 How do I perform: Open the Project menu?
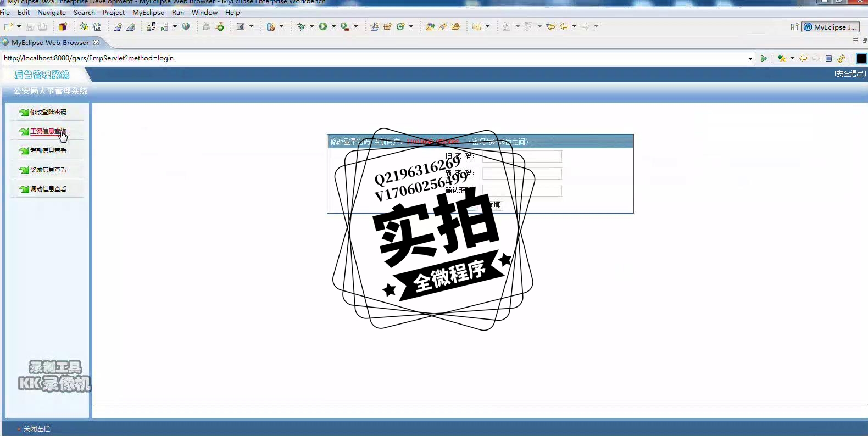(114, 12)
